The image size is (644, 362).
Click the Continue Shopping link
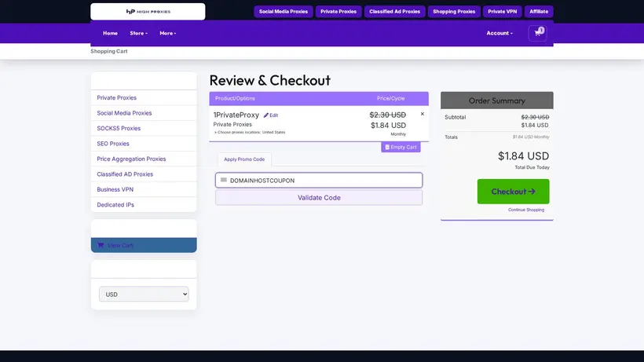point(526,210)
